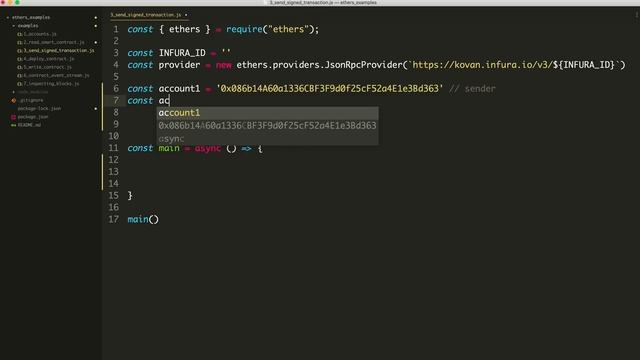This screenshot has height=360, width=640.
Task: Open 1_accounts.js in the sidebar
Action: (40, 34)
